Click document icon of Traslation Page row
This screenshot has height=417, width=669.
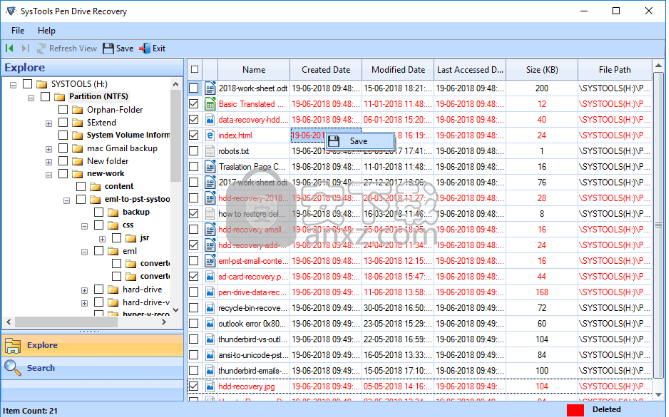click(210, 166)
